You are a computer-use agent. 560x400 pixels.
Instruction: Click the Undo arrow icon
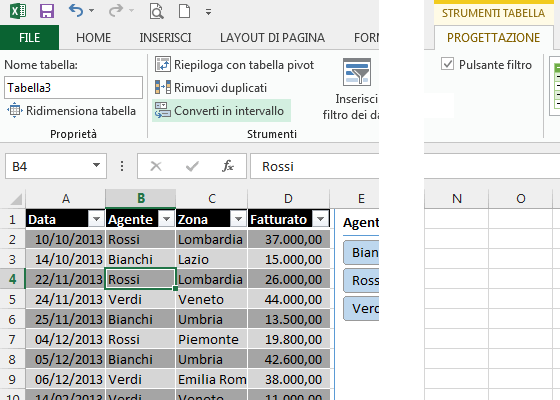[x=76, y=11]
